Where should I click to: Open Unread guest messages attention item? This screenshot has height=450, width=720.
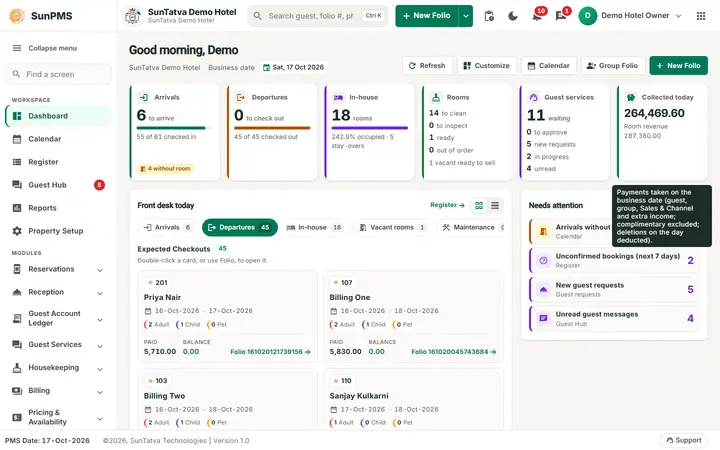614,319
